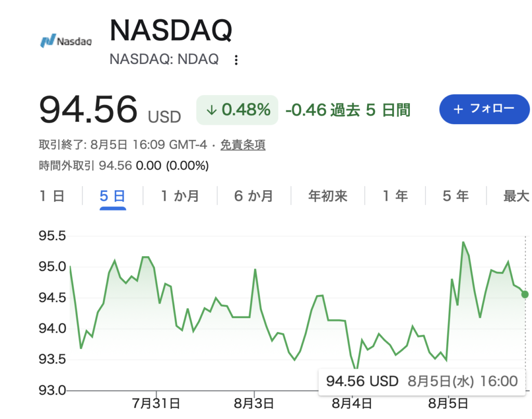Select the 5 日 time range tab

click(113, 197)
